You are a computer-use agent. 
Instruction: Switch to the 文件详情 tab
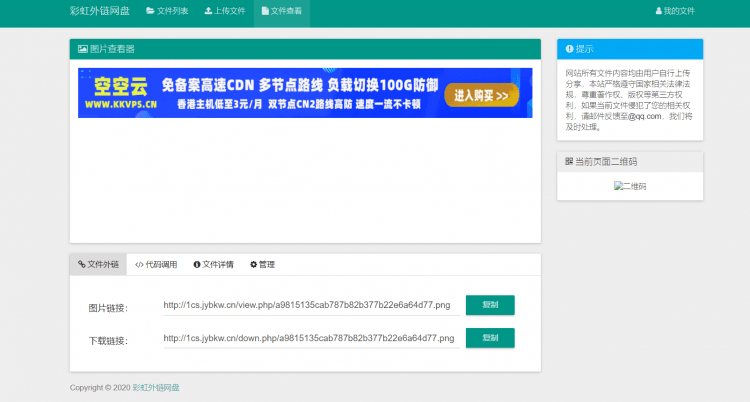coord(213,265)
